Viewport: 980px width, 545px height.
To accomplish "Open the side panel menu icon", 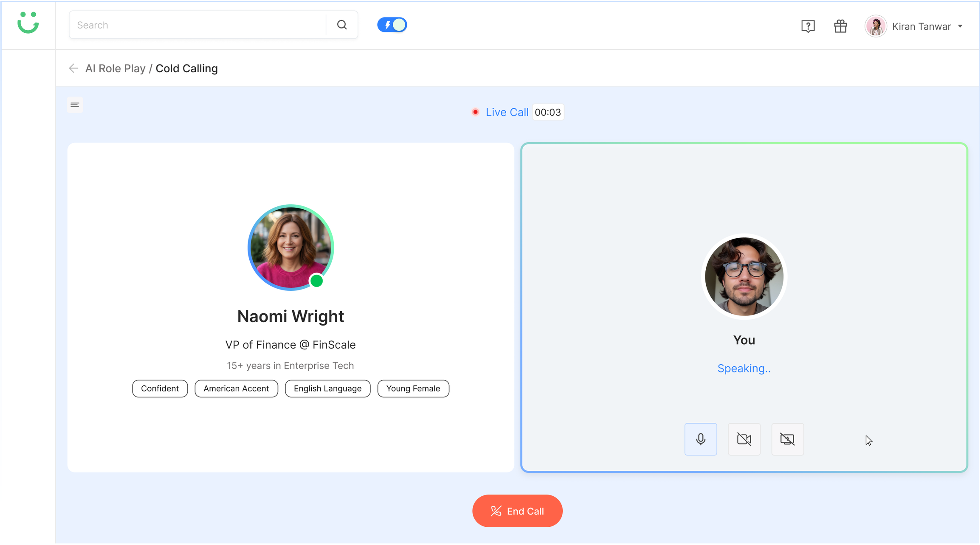I will click(x=75, y=105).
